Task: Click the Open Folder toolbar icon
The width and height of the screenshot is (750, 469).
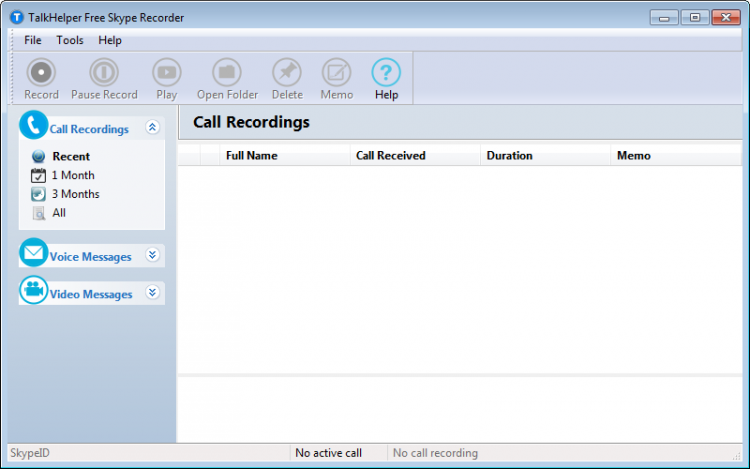Action: (x=227, y=72)
